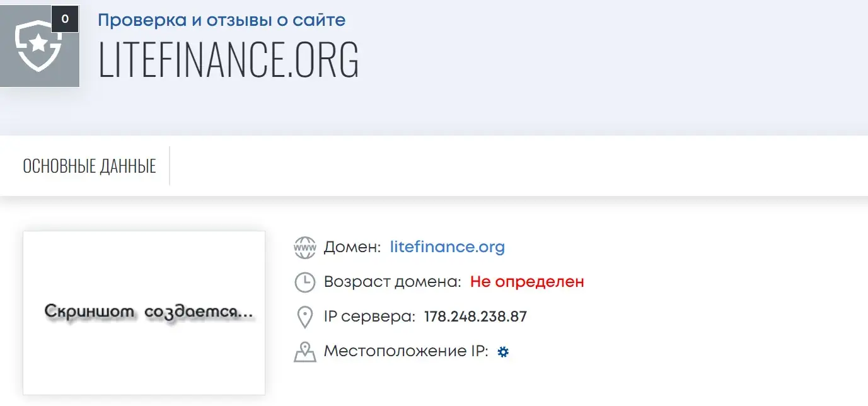Open the Скриншот создается thumbnail preview
Screen dimensions: 868x406
(x=144, y=313)
